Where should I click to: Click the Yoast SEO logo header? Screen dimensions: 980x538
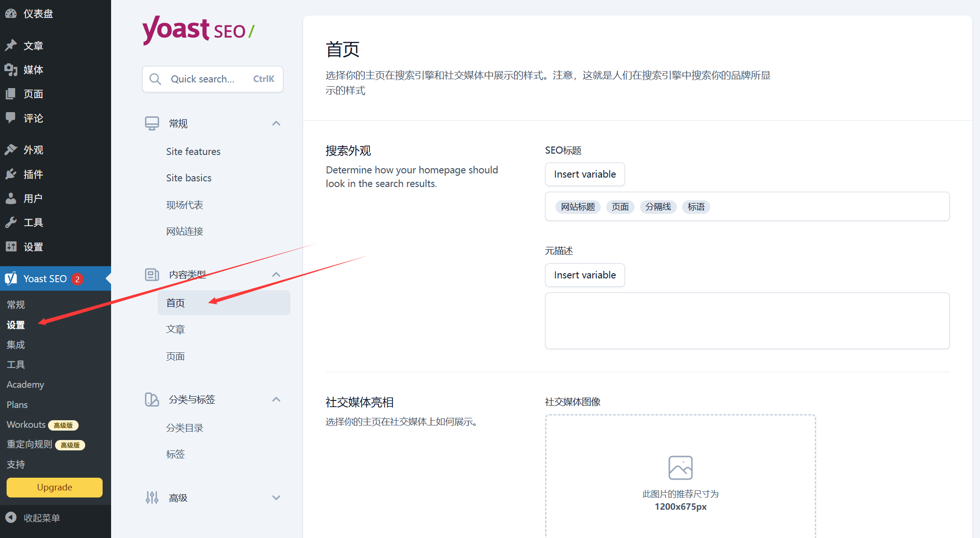click(x=199, y=31)
